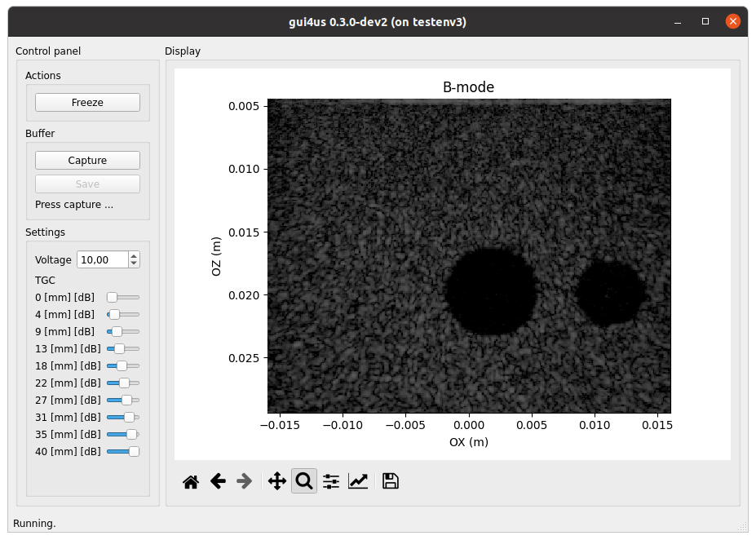Click the 13 [mm] TGC slider
This screenshot has width=756, height=540.
tap(119, 348)
